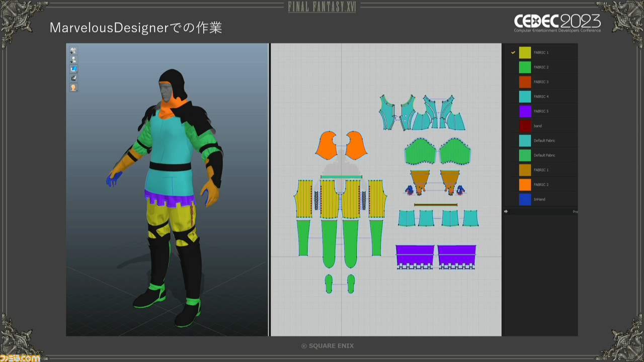Image resolution: width=644 pixels, height=362 pixels.
Task: Pick the green FABRIC 2 swatch
Action: tap(525, 67)
